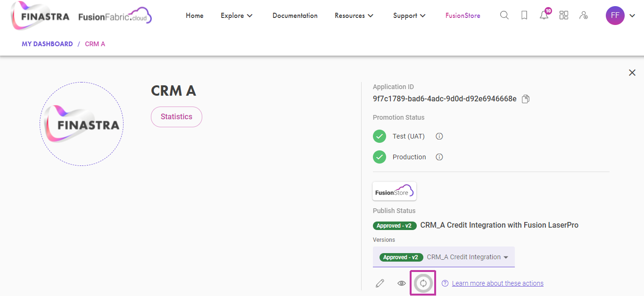Screen dimensions: 644x296
Task: Expand the Resources menu
Action: coord(354,16)
